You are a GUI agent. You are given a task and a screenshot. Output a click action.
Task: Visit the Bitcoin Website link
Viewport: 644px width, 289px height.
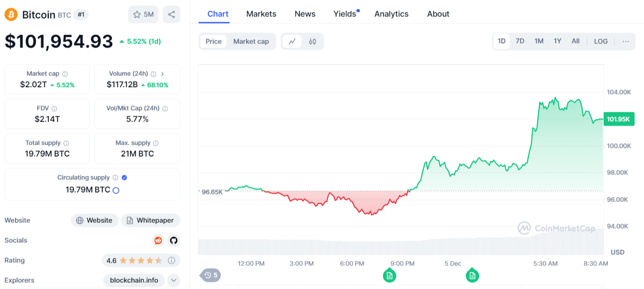coord(94,220)
